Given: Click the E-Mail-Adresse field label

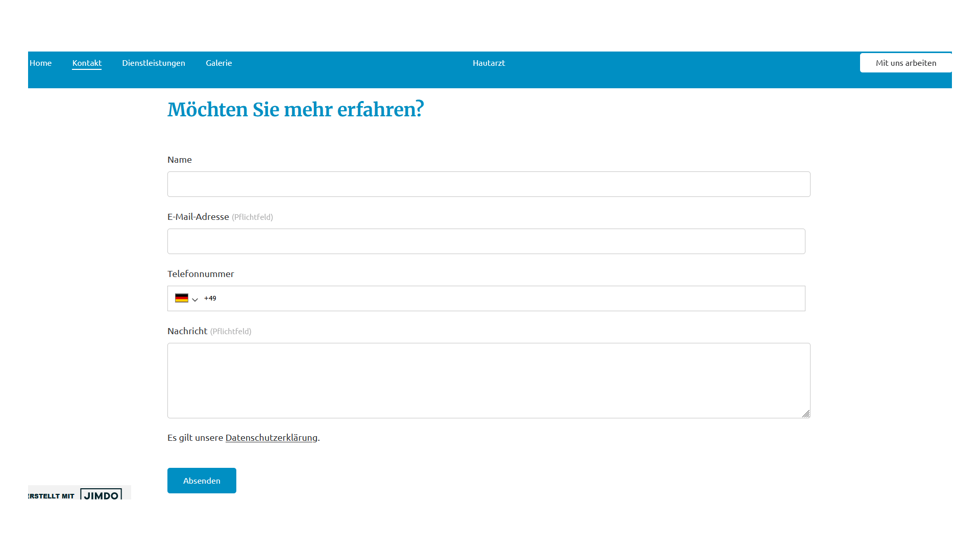Looking at the screenshot, I should tap(198, 217).
